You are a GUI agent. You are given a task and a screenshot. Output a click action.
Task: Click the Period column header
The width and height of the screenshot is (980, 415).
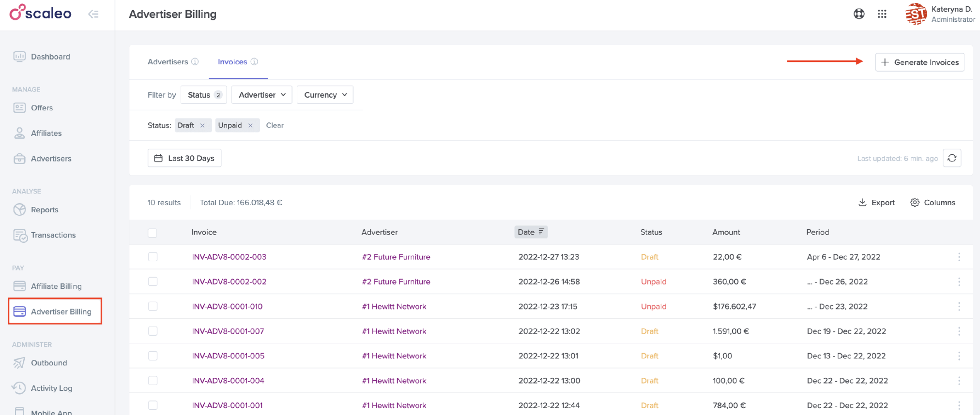click(817, 232)
